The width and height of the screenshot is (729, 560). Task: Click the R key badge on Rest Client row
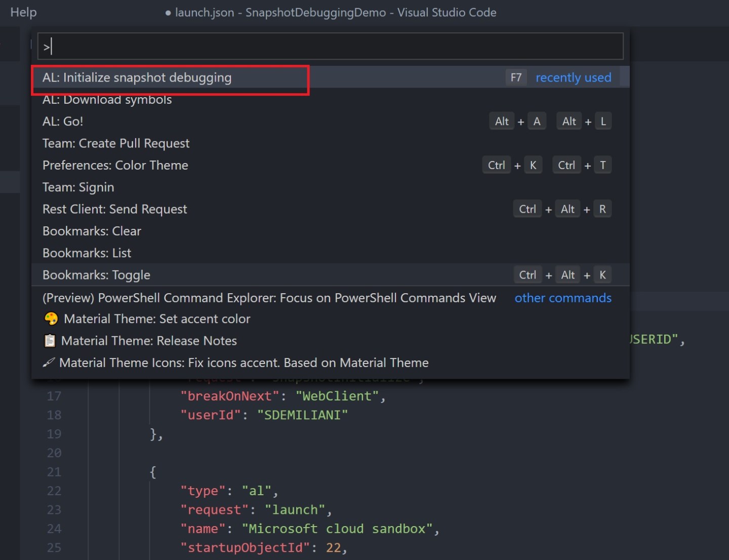[602, 209]
